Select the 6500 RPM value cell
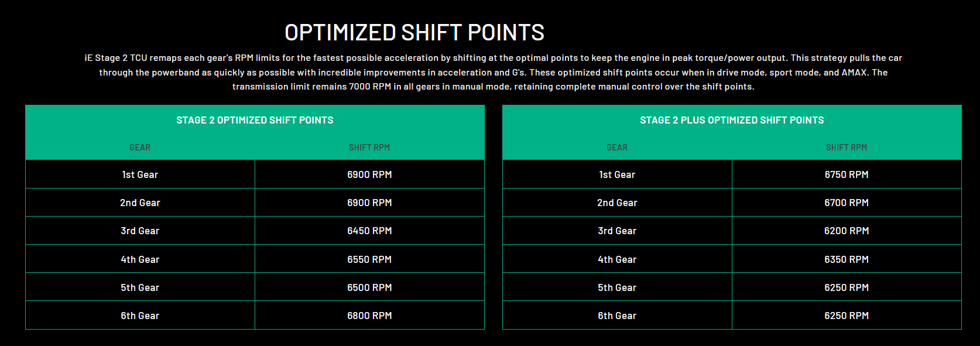Image resolution: width=980 pixels, height=346 pixels. pos(369,287)
